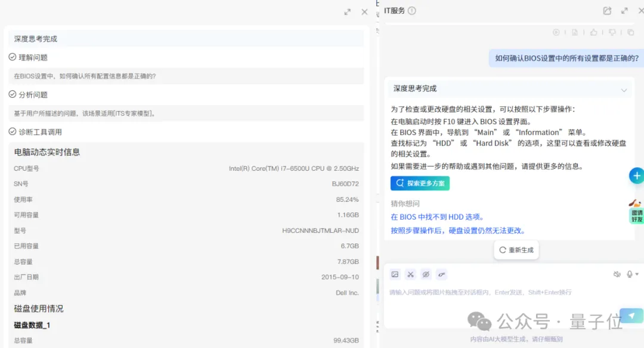Select the scissors screenshot tool
Screen dimensions: 644x348
point(410,275)
